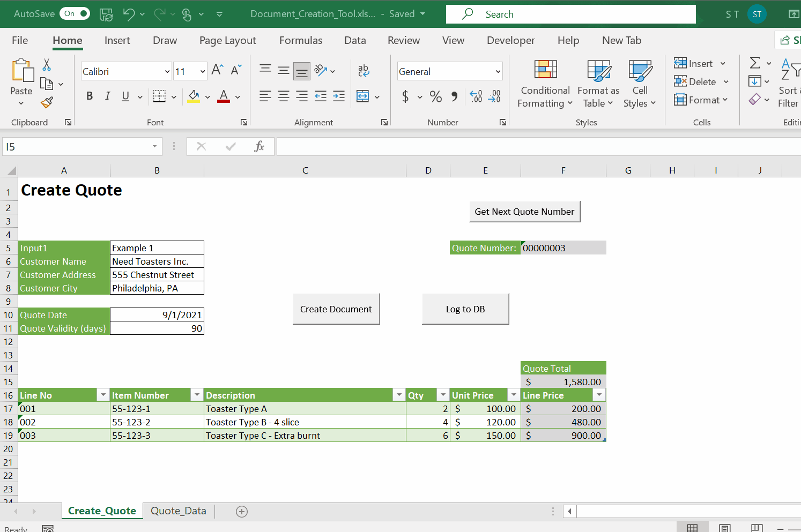Open the filter dropdown on Description column
Image resolution: width=801 pixels, height=532 pixels.
pos(399,395)
